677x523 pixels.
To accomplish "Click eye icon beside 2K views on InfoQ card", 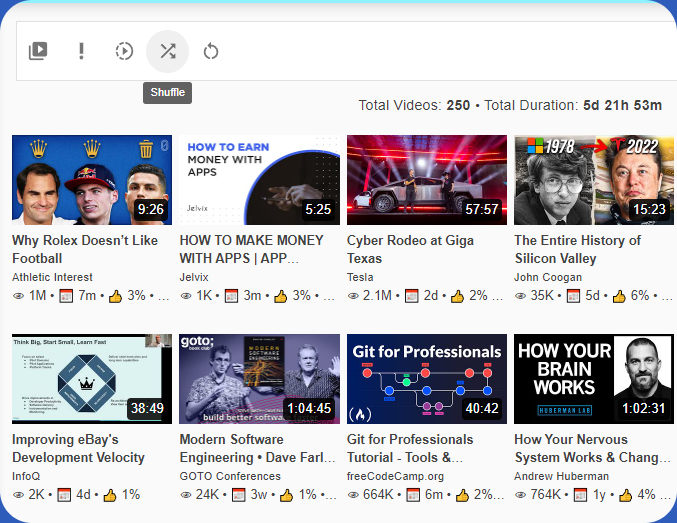I will (x=18, y=495).
